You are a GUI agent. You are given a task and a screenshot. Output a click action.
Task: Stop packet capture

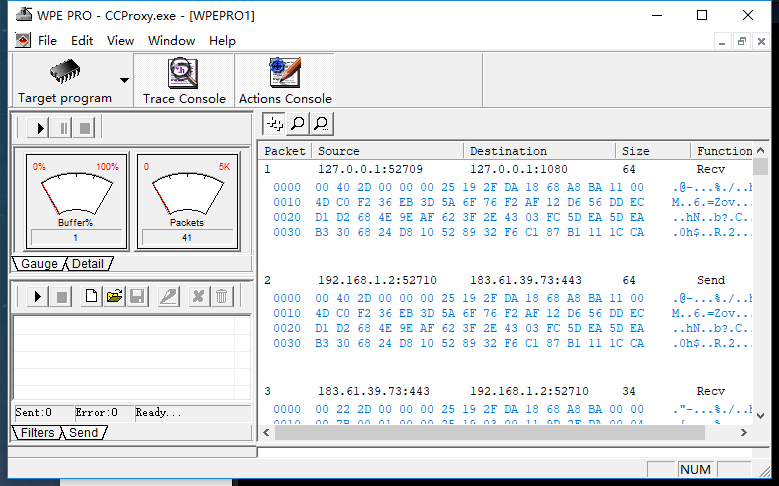tap(85, 128)
